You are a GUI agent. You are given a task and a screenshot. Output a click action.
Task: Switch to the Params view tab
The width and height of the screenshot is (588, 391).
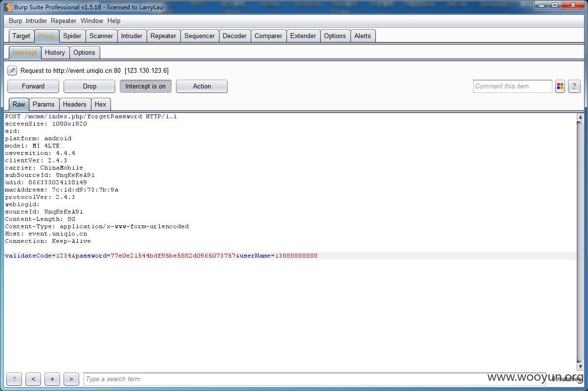[44, 105]
